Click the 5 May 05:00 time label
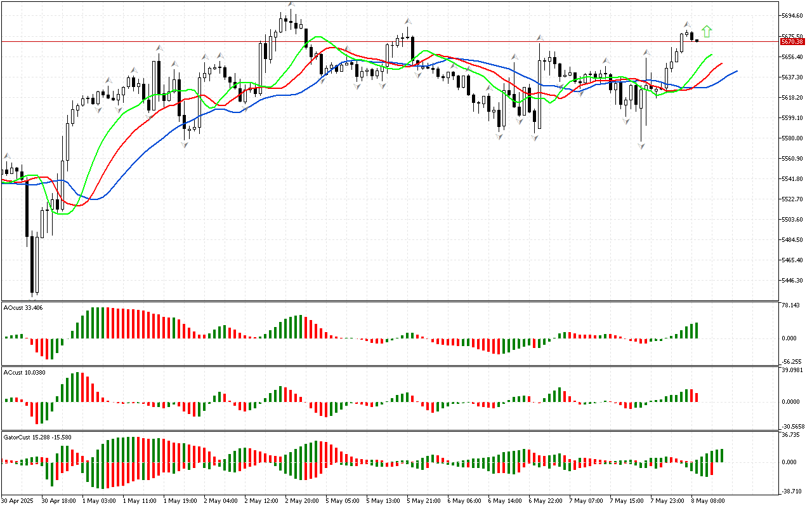 tap(343, 500)
